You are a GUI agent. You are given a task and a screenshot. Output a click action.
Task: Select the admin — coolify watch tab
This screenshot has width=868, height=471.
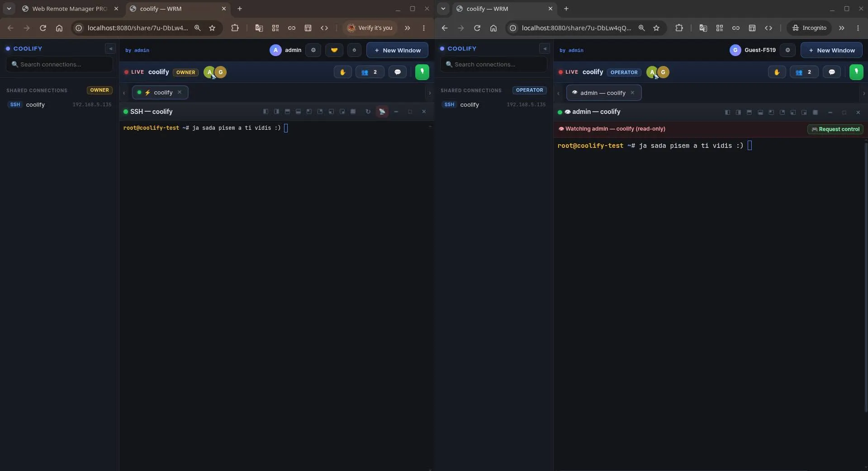click(603, 93)
